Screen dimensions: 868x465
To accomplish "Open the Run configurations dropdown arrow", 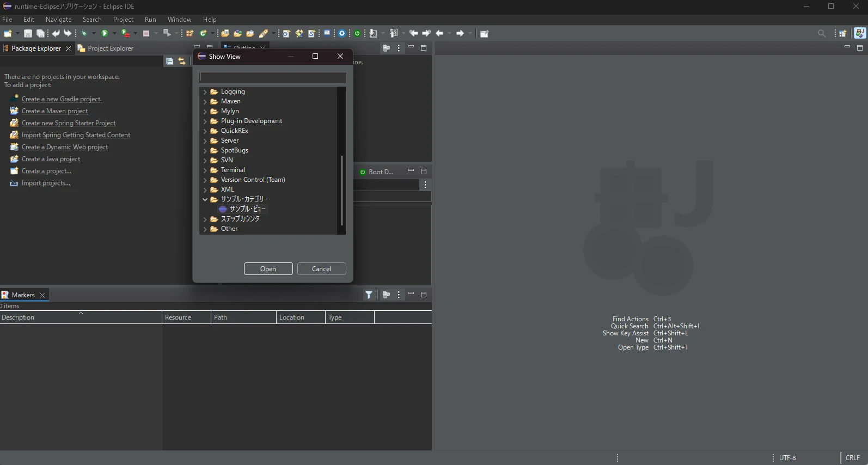I will click(x=114, y=33).
